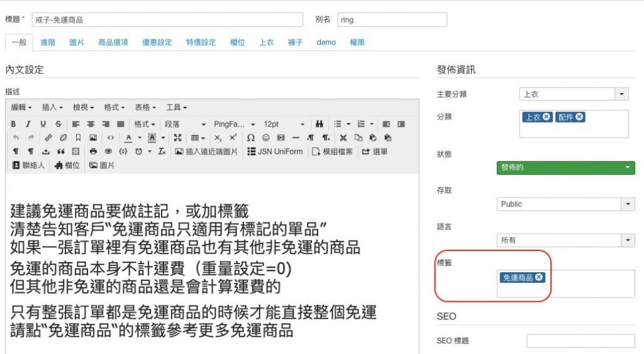This screenshot has width=644, height=354.
Task: Remove the 免運商品 tag
Action: [x=539, y=277]
